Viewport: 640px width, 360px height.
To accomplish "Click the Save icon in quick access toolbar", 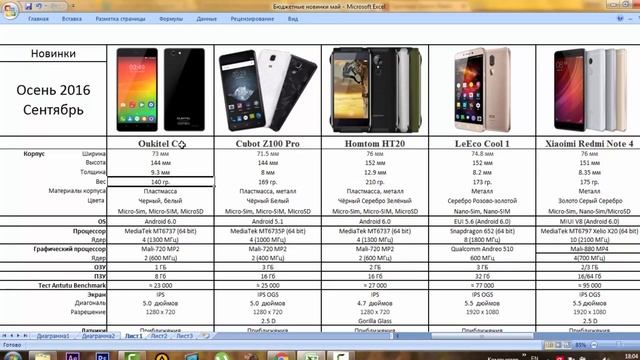I will [x=29, y=7].
